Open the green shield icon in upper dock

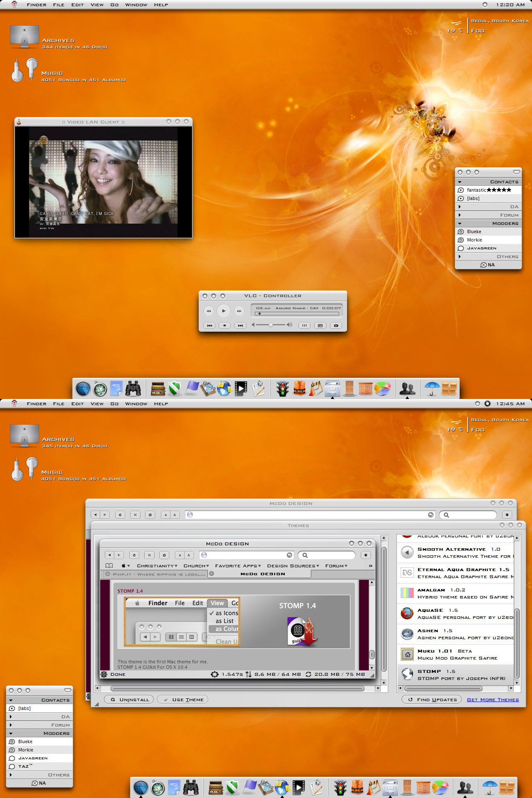pyautogui.click(x=175, y=389)
